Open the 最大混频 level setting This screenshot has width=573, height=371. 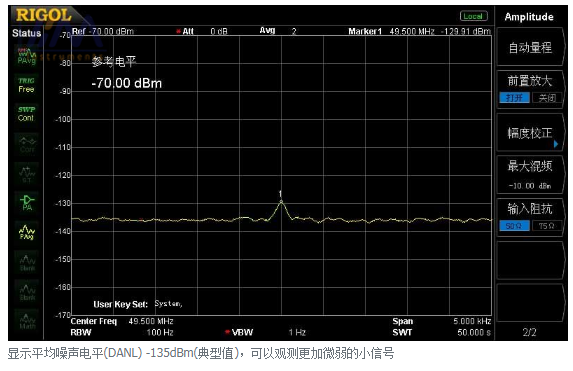tap(530, 174)
